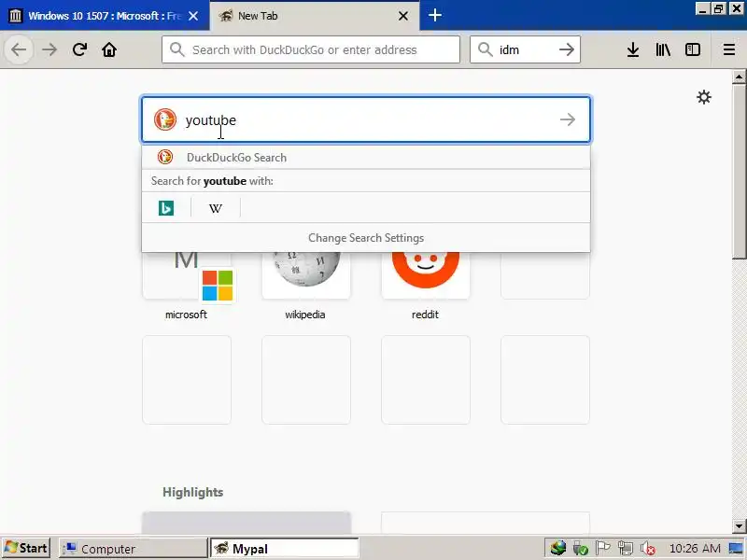747x560 pixels.
Task: Switch to the Windows 10 1507 tab
Action: [x=105, y=16]
